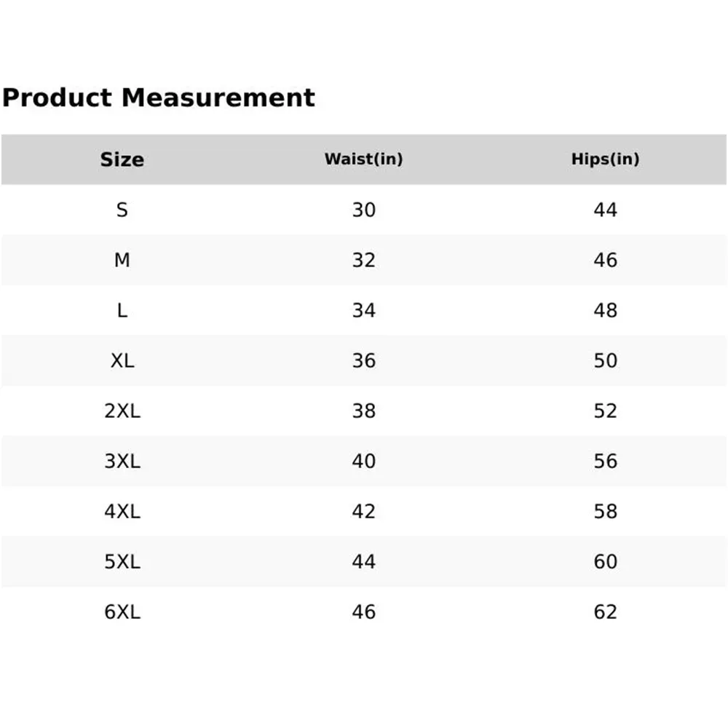Click hips value 52 in 2XL row

tap(605, 411)
